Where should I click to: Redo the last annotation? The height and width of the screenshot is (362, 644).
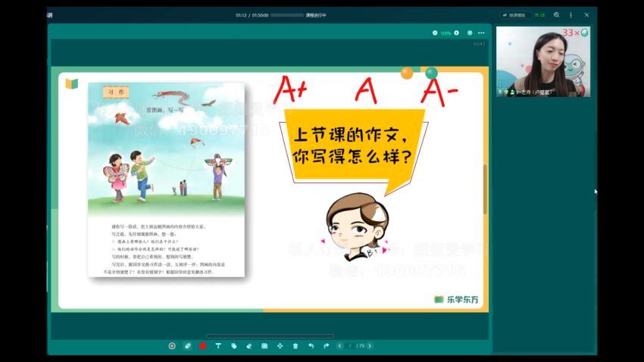(x=326, y=346)
